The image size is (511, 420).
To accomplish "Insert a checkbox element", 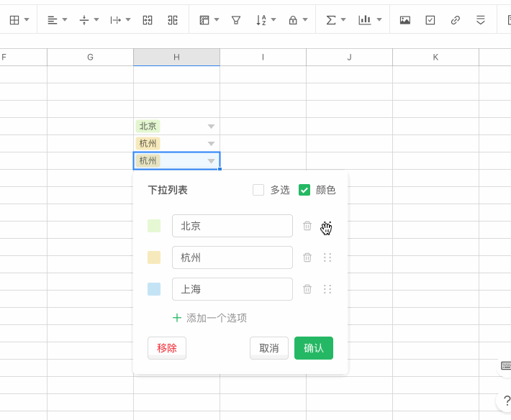I will [430, 20].
